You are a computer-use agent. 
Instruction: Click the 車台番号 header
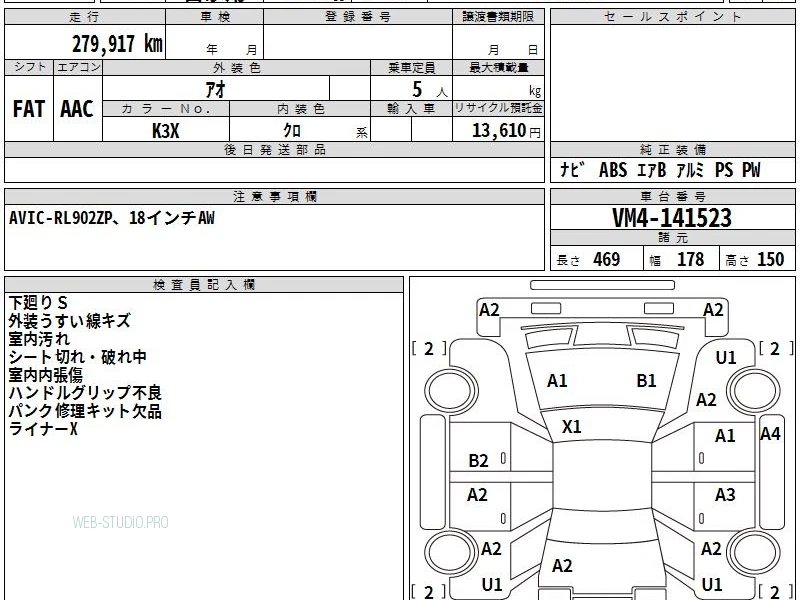tap(672, 196)
